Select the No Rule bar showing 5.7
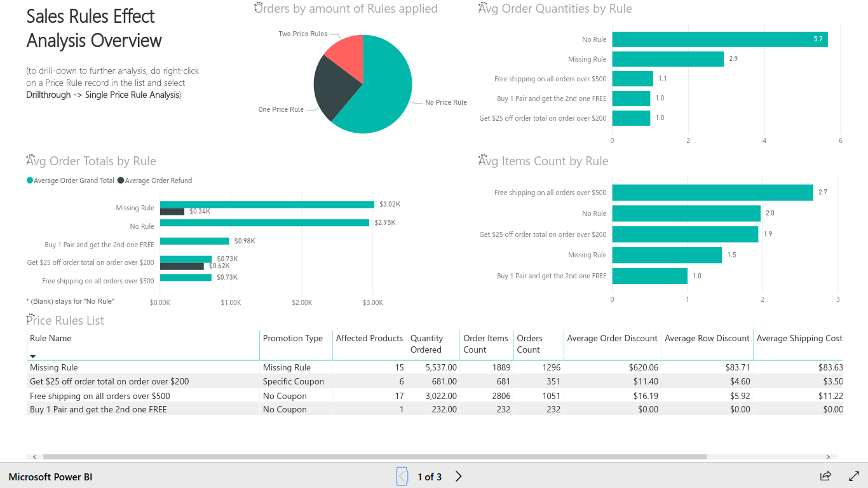This screenshot has width=868, height=488. pos(718,39)
